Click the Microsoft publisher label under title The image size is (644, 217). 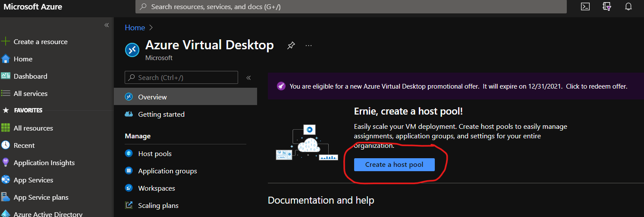tap(159, 57)
